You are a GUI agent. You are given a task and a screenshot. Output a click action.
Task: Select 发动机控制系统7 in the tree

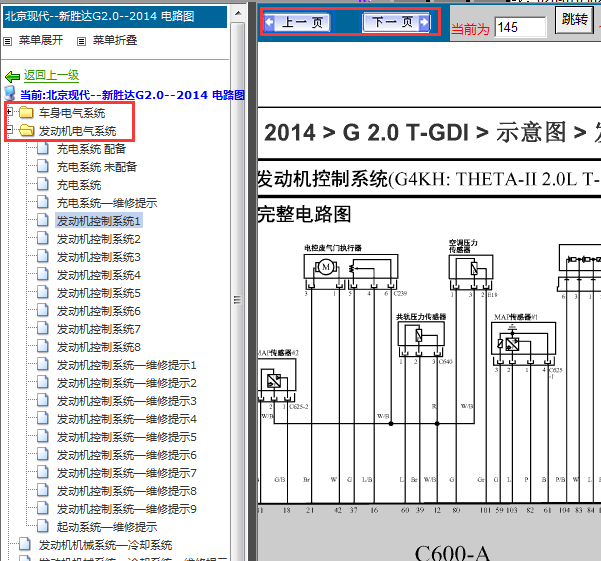tap(99, 329)
